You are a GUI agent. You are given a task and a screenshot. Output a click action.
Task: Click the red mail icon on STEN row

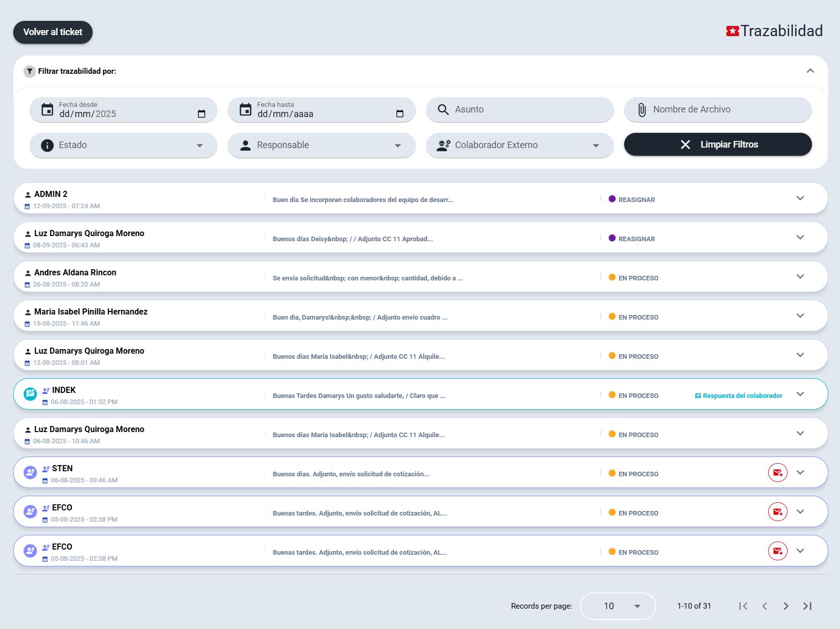click(x=777, y=473)
